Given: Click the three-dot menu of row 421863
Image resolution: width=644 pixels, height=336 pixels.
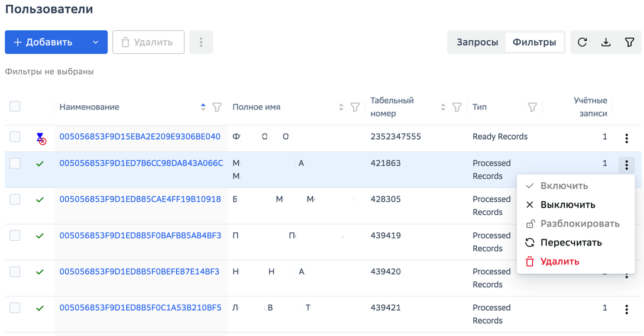Looking at the screenshot, I should (626, 165).
